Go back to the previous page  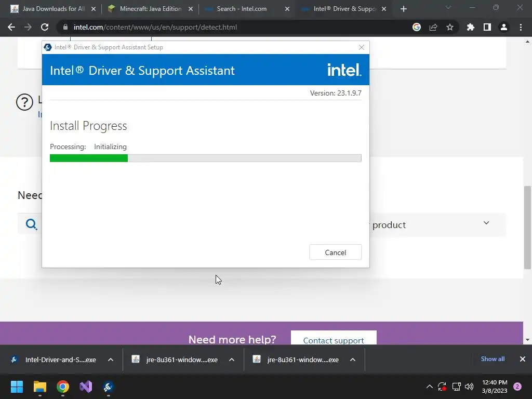11,27
